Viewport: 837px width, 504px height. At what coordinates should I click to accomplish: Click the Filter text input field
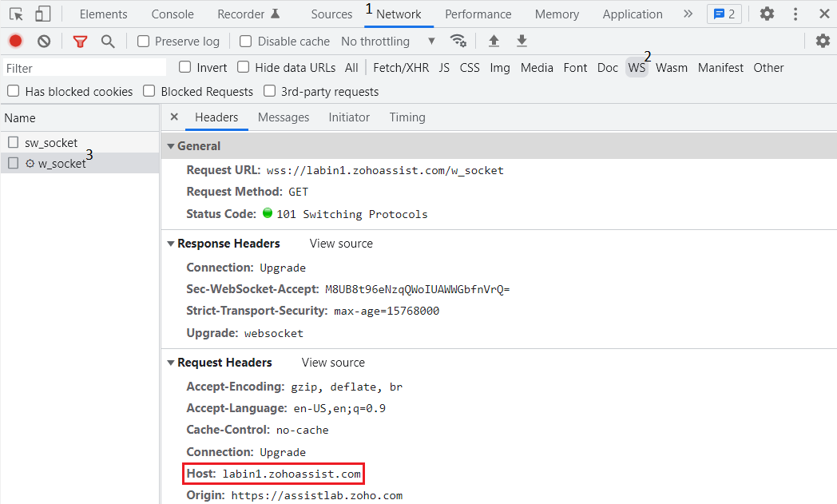[x=84, y=68]
